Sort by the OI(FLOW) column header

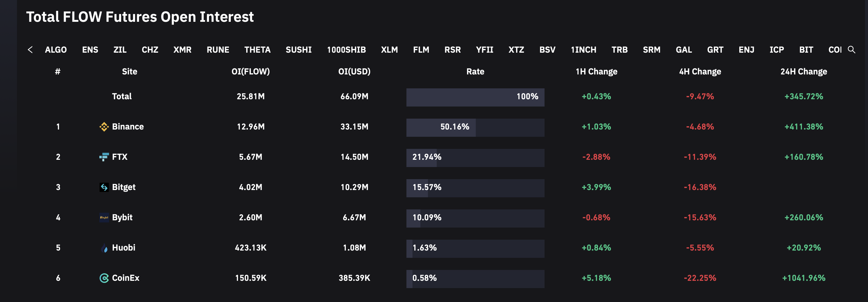pos(250,72)
